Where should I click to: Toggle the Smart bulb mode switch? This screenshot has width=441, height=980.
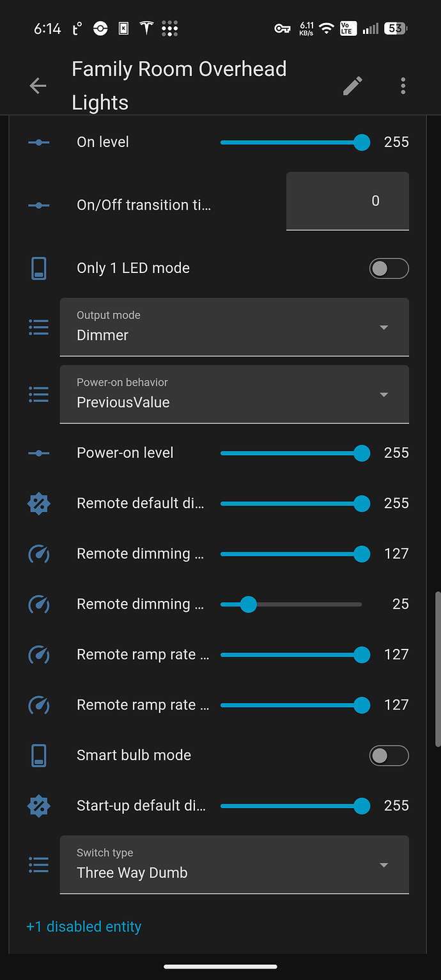pos(389,756)
